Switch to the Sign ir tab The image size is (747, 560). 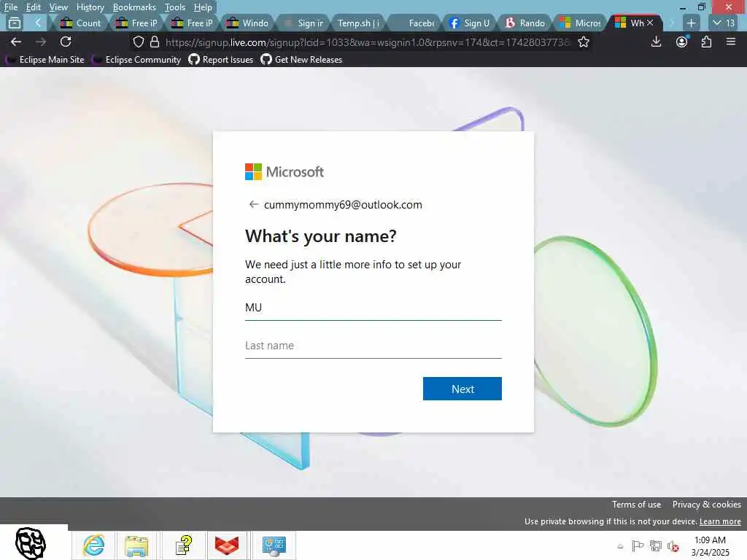(303, 23)
